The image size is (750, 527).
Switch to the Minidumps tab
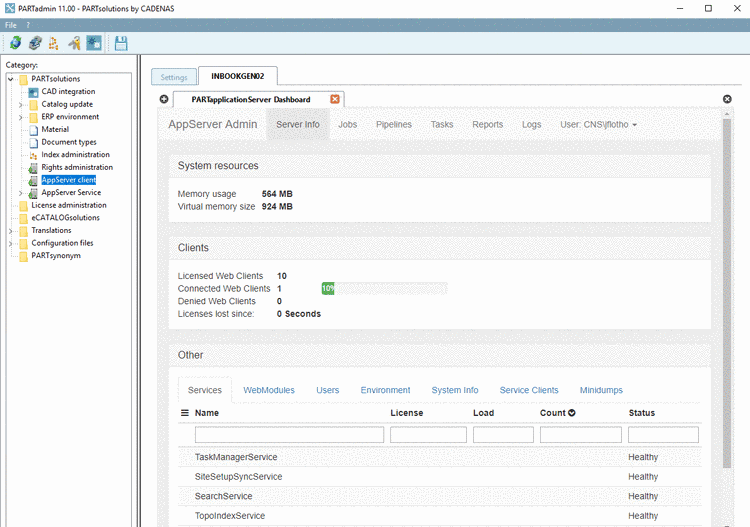point(601,390)
